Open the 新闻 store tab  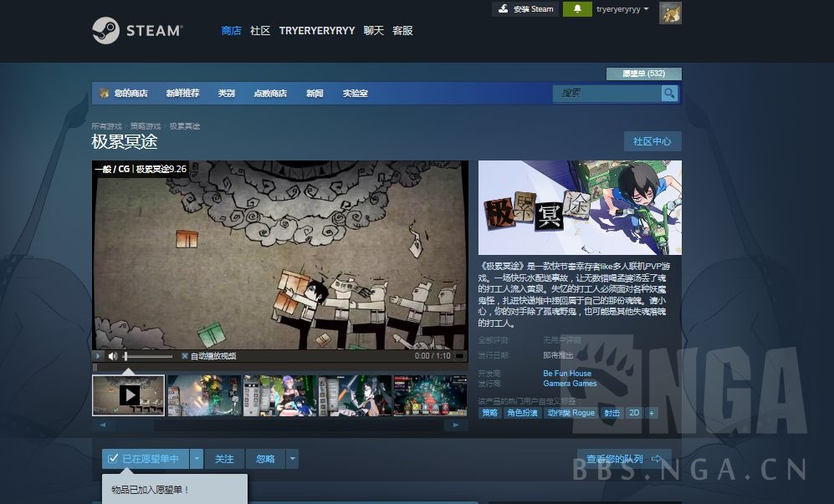click(315, 94)
